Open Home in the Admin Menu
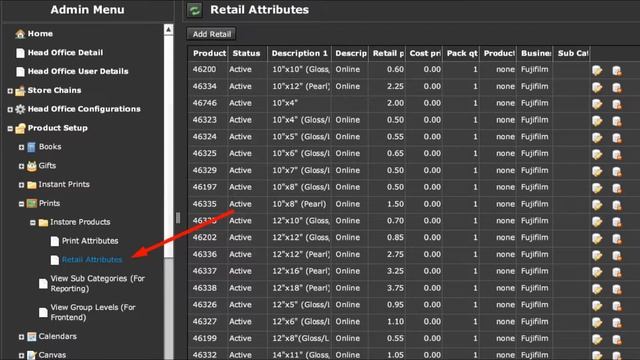 [x=40, y=34]
